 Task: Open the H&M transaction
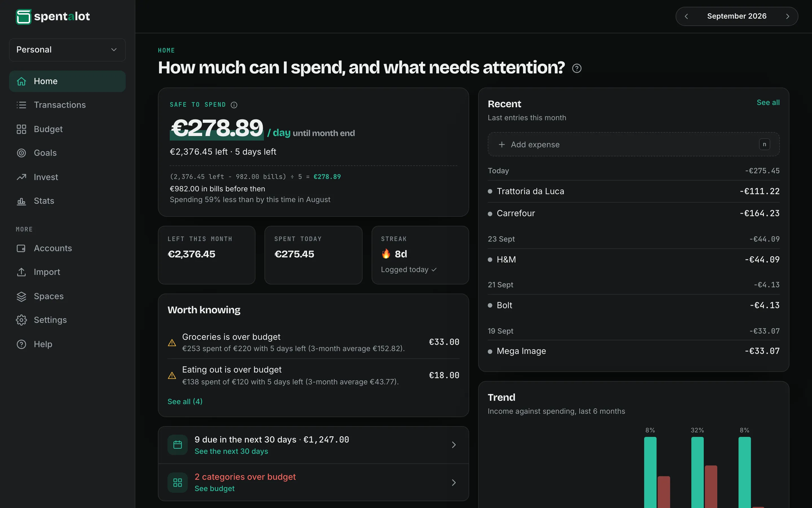click(633, 259)
